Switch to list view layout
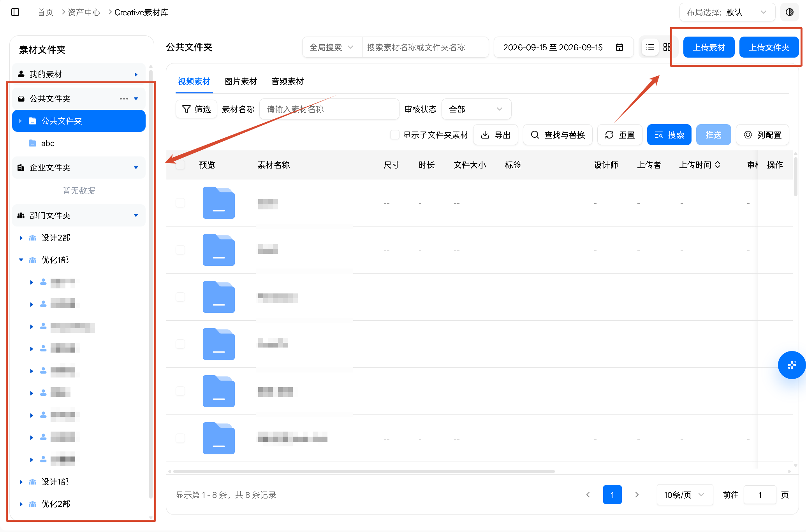806x532 pixels. [x=650, y=47]
